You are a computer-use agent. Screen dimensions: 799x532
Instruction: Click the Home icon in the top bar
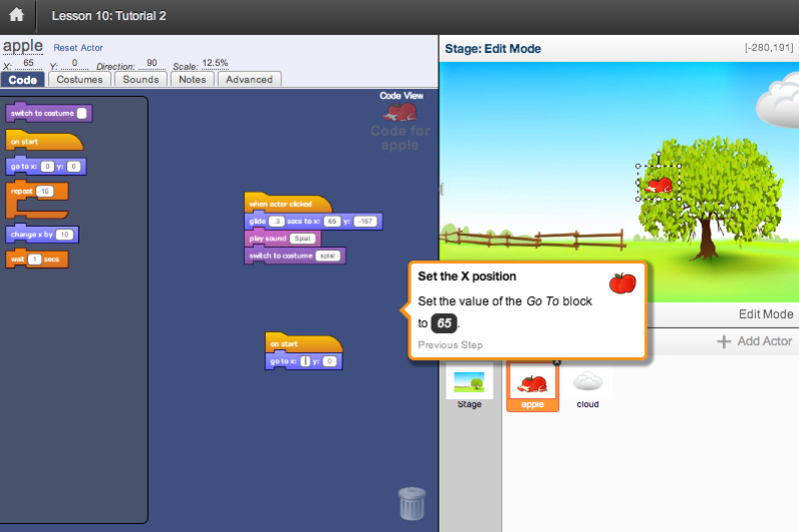pyautogui.click(x=17, y=15)
